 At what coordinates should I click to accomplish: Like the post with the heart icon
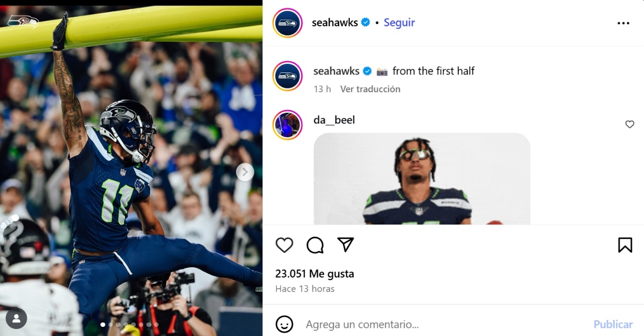(284, 245)
